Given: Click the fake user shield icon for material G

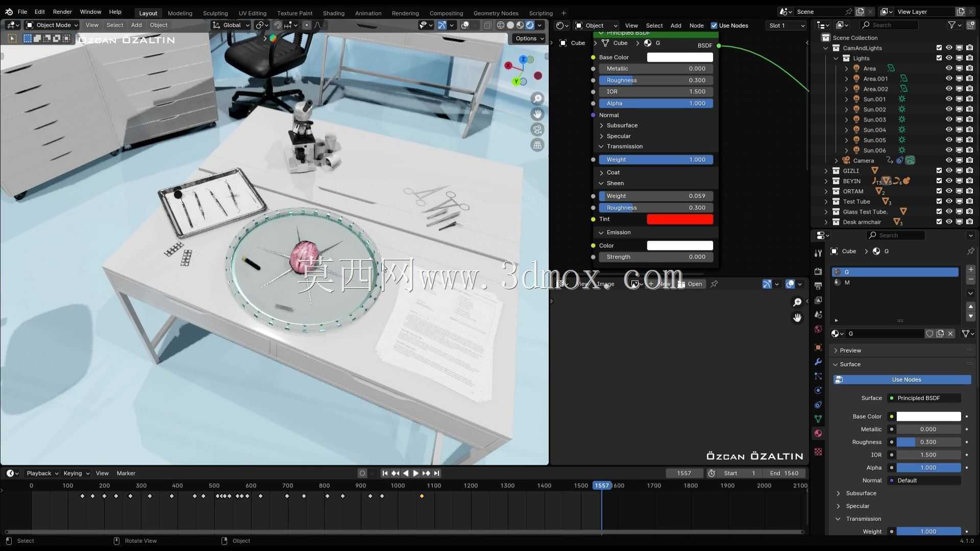Looking at the screenshot, I should coord(929,333).
